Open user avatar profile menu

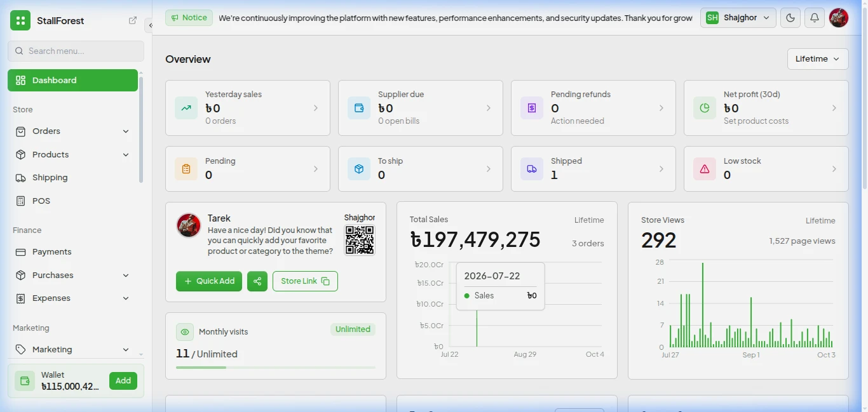click(839, 18)
